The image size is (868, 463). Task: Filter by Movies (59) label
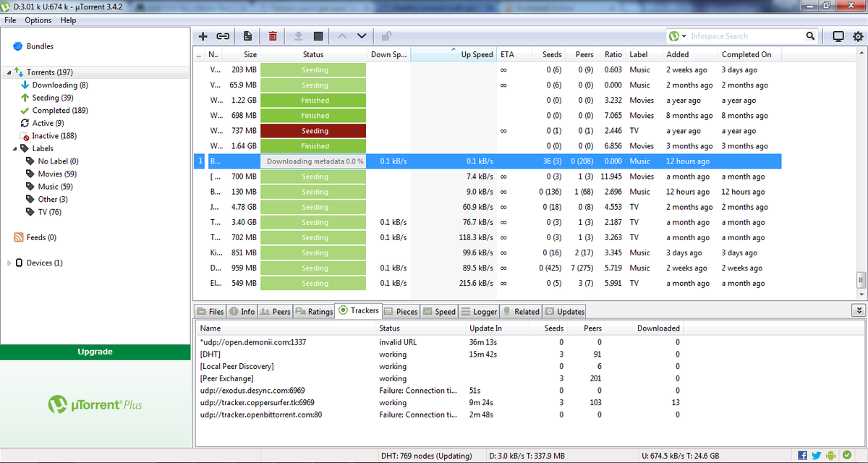pos(57,174)
